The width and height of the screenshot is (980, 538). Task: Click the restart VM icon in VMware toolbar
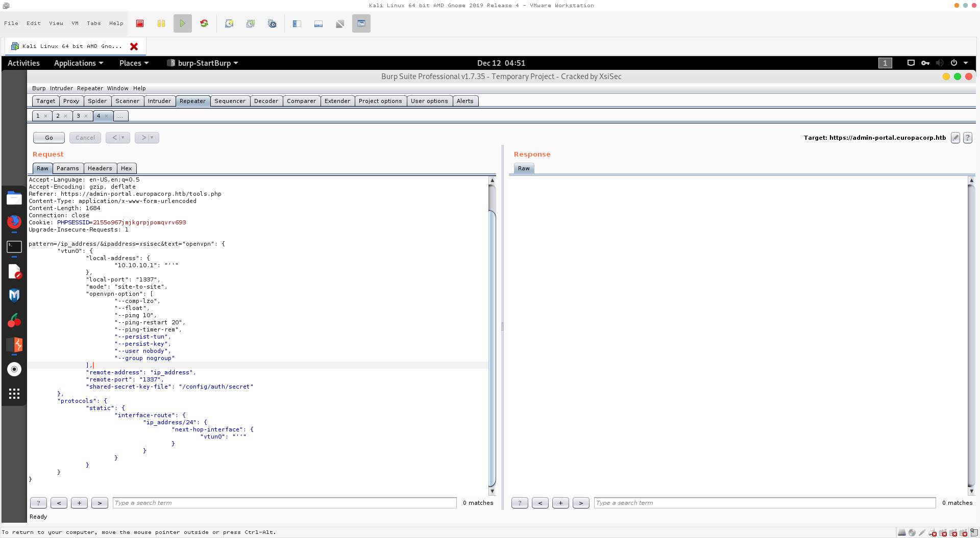(x=204, y=23)
